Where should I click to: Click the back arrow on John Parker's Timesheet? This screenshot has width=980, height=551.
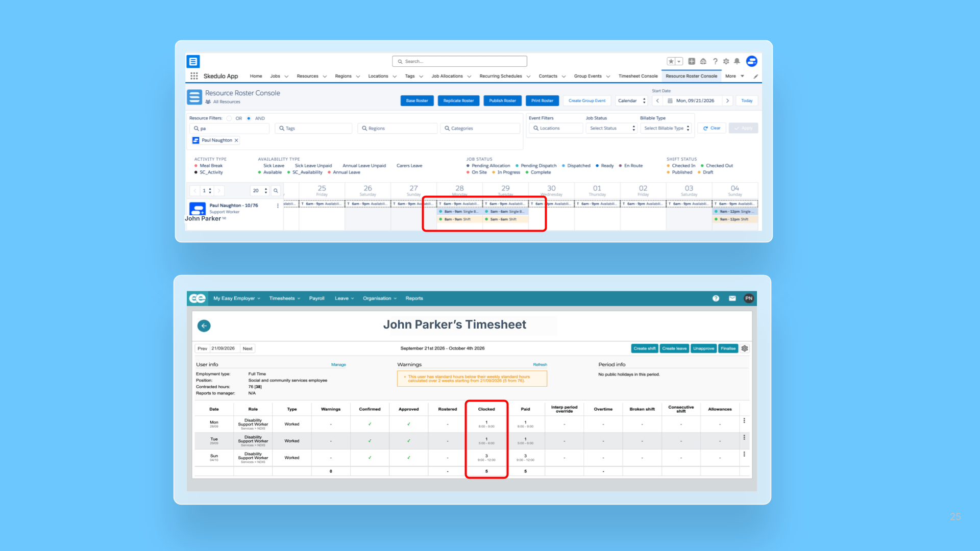[204, 325]
